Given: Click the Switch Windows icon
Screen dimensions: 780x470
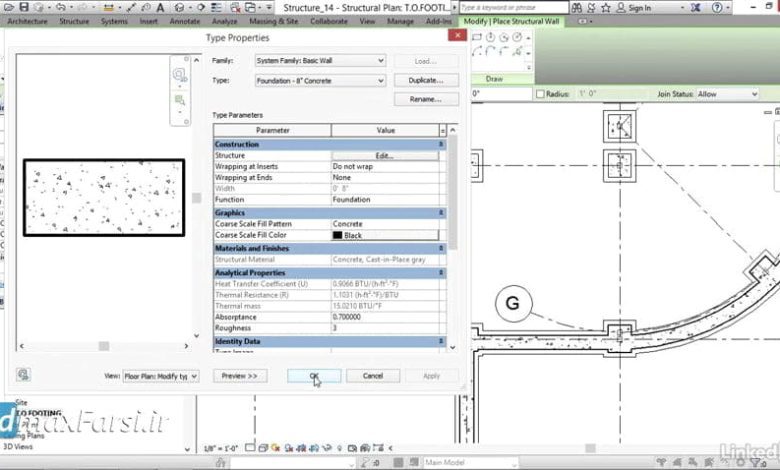Looking at the screenshot, I should click(x=250, y=7).
